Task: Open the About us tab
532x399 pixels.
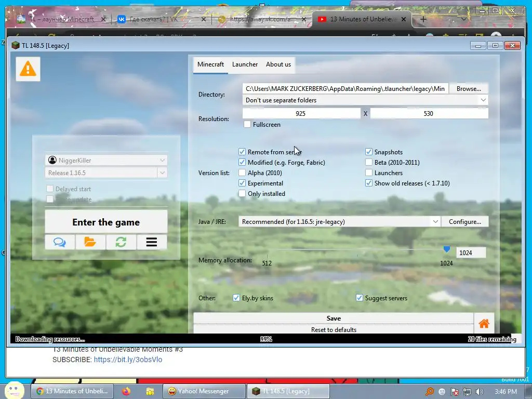Action: (278, 64)
